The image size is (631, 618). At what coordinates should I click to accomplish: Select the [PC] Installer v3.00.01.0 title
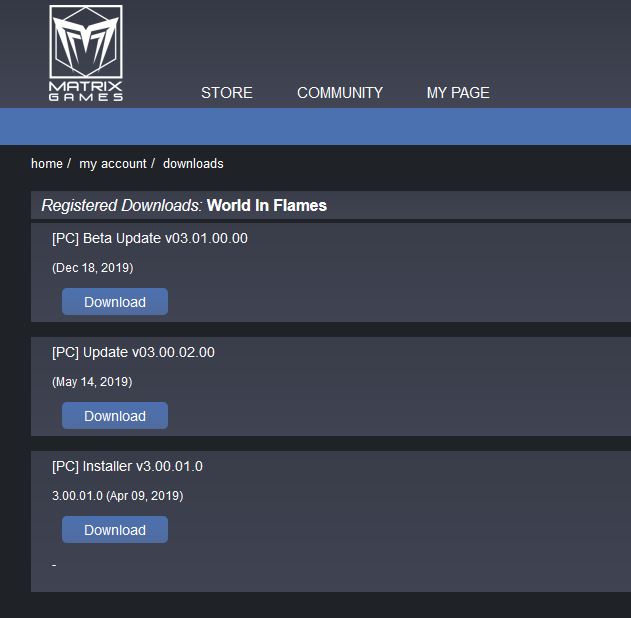point(127,467)
